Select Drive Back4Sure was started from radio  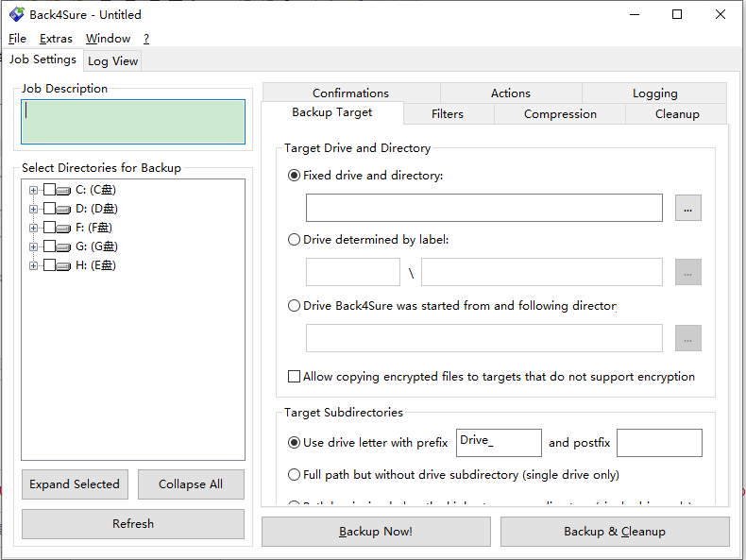coord(294,305)
